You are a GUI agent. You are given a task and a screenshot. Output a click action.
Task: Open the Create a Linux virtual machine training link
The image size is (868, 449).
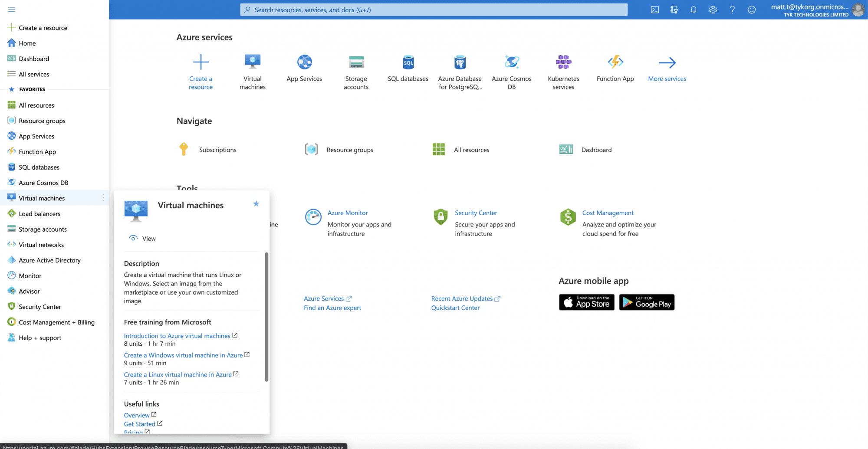tap(178, 374)
